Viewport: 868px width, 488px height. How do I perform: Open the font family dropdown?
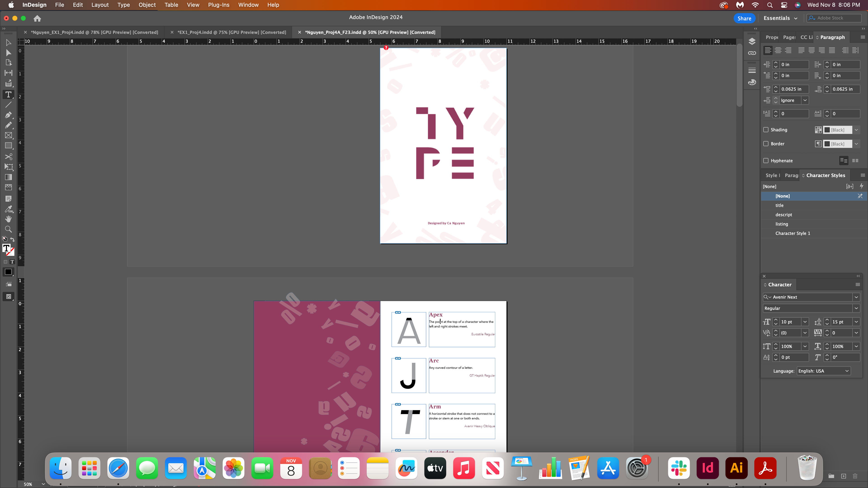[856, 297]
